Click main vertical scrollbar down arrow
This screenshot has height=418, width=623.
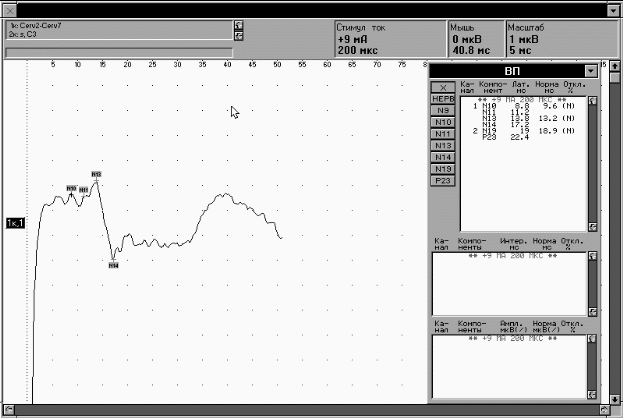[615, 399]
